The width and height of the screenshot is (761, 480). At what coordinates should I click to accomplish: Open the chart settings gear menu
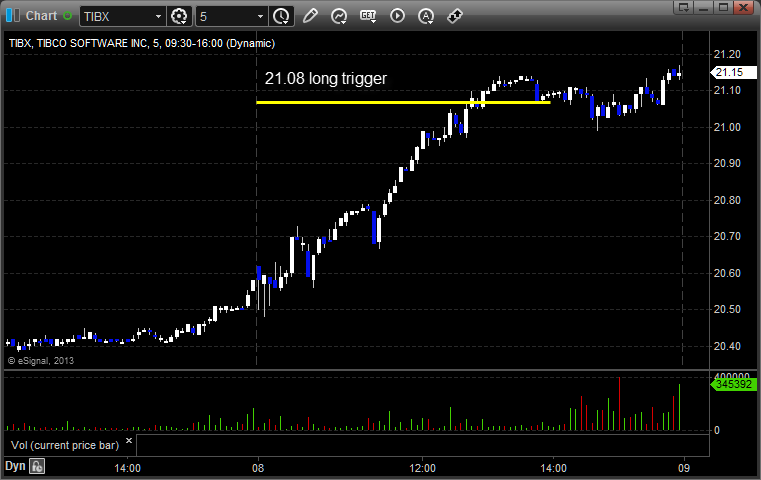tap(179, 17)
